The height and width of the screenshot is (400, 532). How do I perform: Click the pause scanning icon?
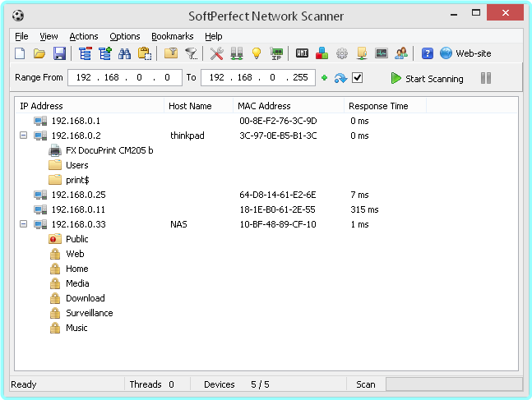click(486, 78)
